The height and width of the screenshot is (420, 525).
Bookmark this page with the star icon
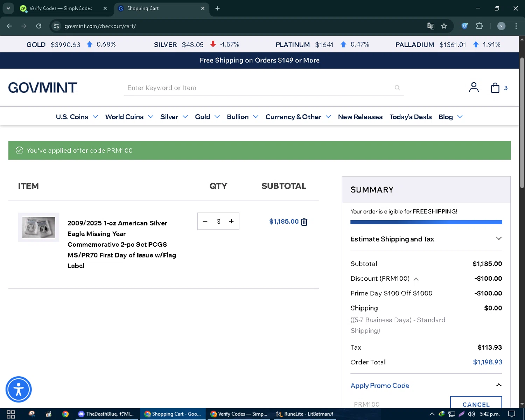click(444, 26)
